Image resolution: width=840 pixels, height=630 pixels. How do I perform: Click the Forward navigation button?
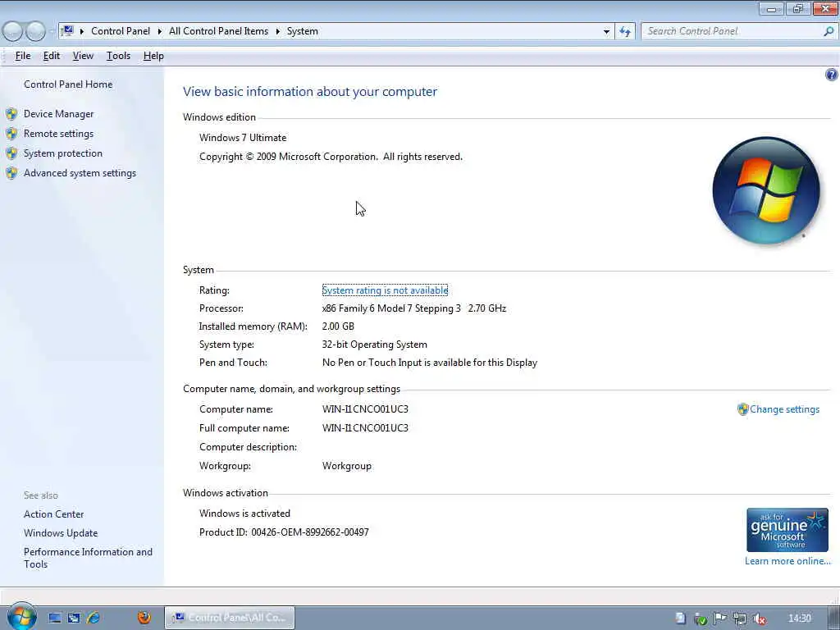(x=35, y=32)
